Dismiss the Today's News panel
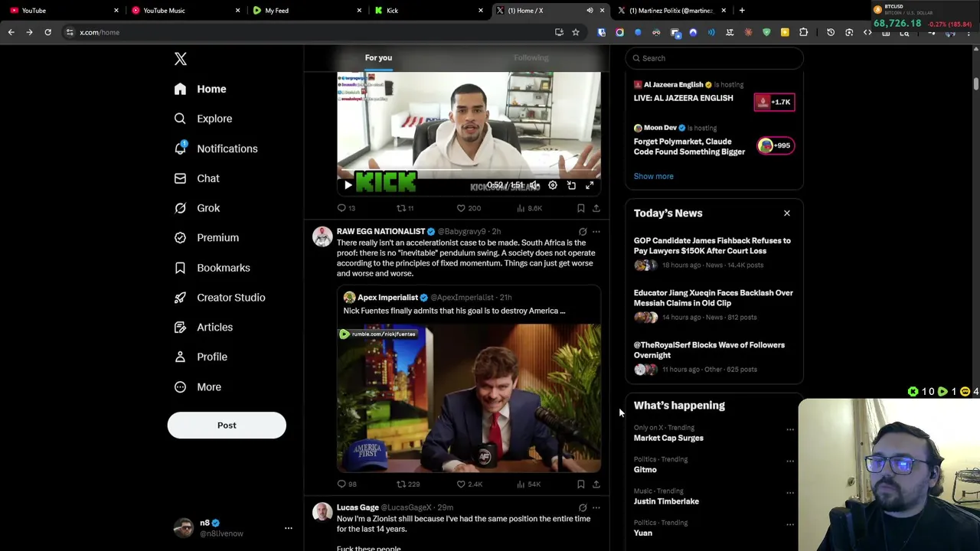980x551 pixels. coord(787,214)
